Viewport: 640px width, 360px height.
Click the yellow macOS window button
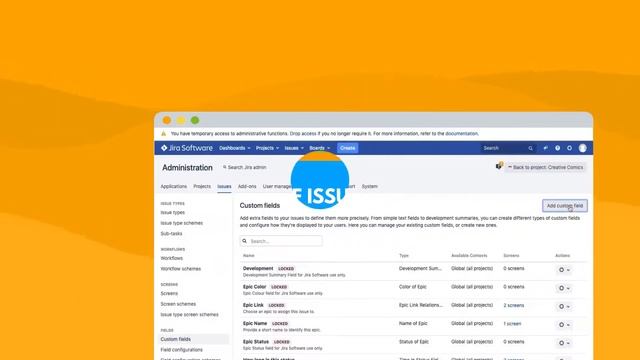click(x=181, y=120)
